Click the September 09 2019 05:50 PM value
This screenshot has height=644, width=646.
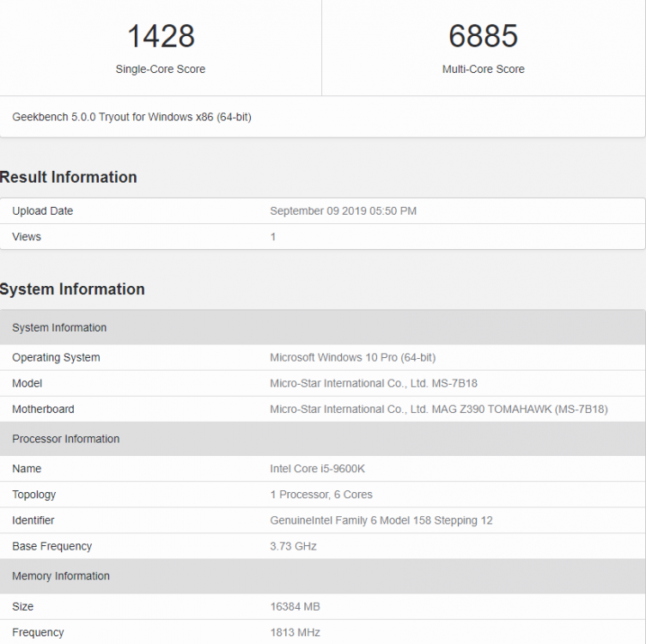[x=344, y=211]
